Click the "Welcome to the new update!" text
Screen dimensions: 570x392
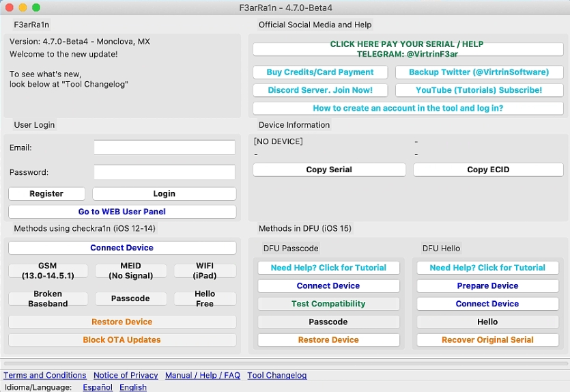coord(63,54)
